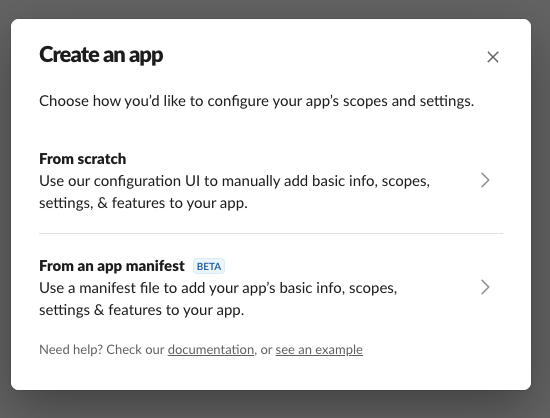Close the Create an app dialog
550x418 pixels.
tap(492, 57)
